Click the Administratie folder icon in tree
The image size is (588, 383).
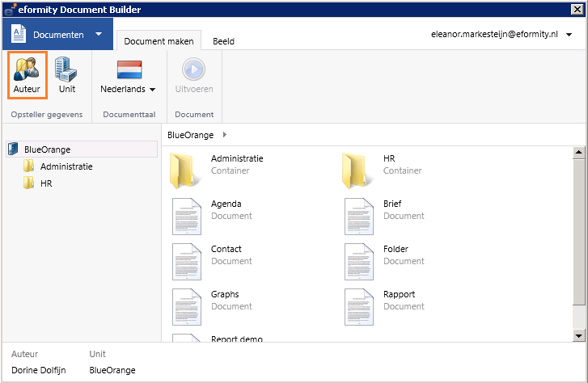(x=28, y=166)
